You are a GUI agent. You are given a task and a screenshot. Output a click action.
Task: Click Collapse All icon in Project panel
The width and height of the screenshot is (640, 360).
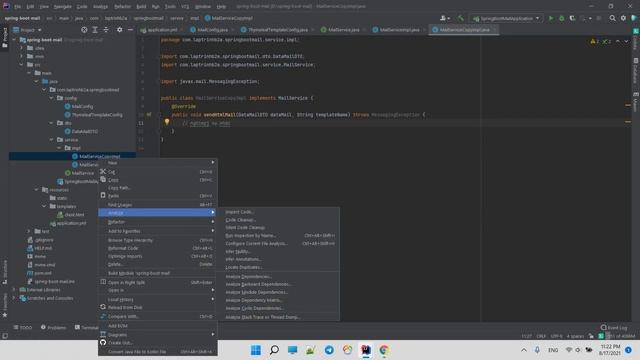(106, 30)
